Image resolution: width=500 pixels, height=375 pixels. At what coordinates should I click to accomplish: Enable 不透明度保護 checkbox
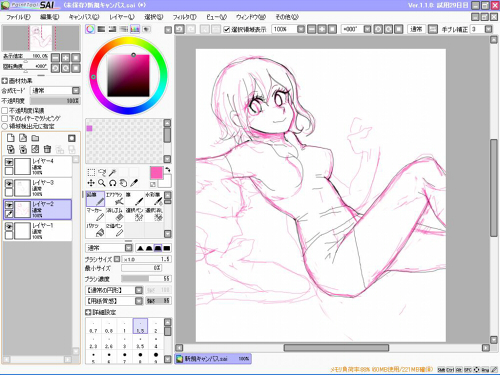(x=5, y=110)
